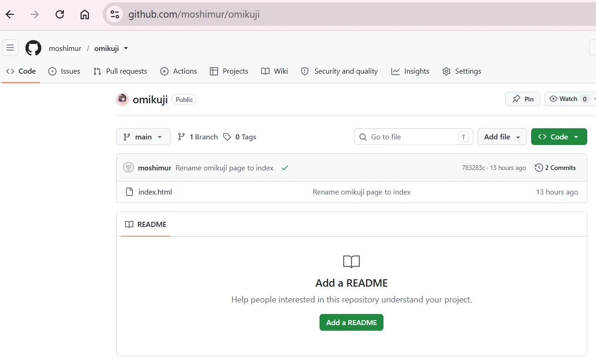Open the browser home button
Image resolution: width=596 pixels, height=364 pixels.
(85, 14)
